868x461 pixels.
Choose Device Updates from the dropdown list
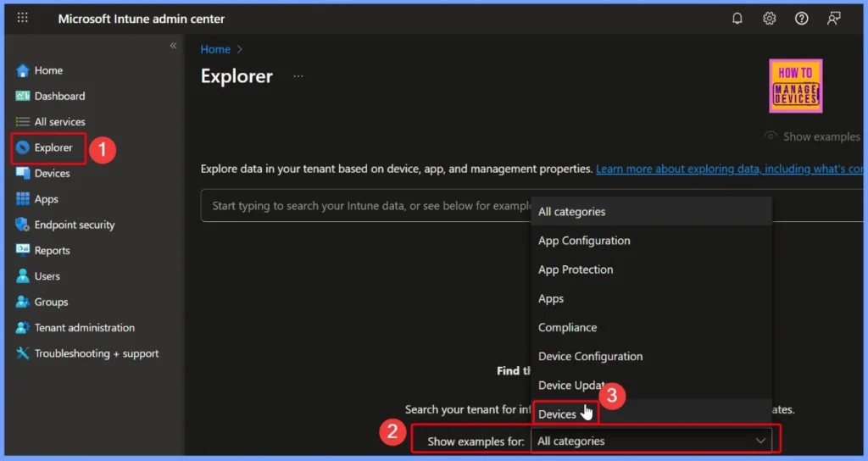click(652, 386)
